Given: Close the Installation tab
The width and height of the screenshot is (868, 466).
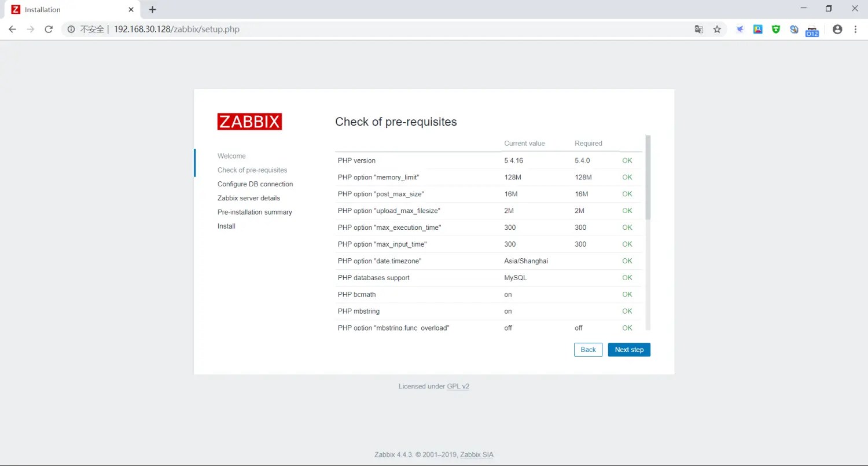Looking at the screenshot, I should point(131,9).
